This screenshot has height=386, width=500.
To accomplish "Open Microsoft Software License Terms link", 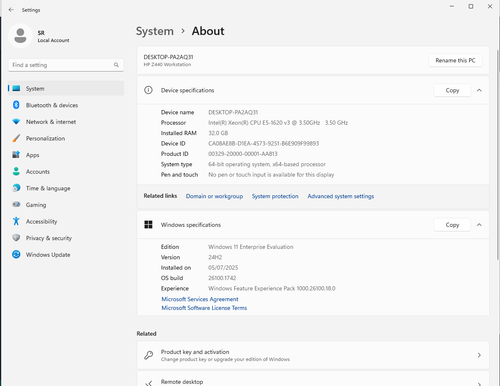I will (204, 308).
